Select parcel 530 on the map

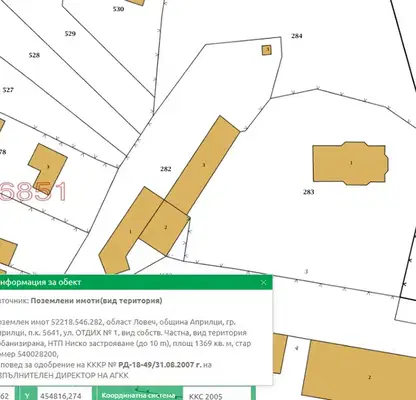[118, 9]
